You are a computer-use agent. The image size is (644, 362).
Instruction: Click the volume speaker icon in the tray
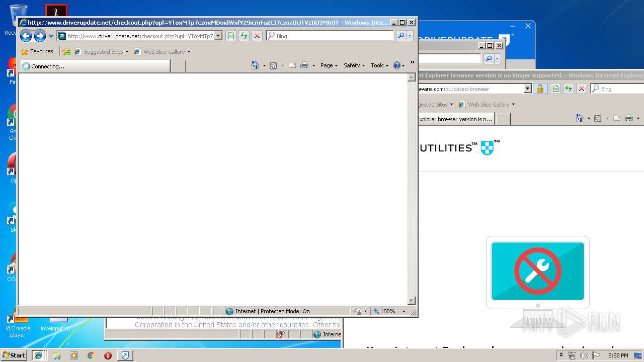tap(584, 355)
